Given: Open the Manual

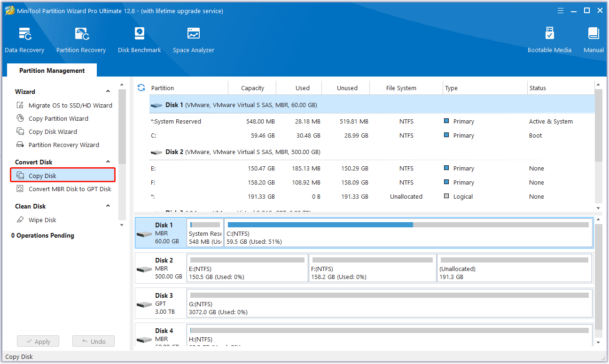Looking at the screenshot, I should [593, 40].
